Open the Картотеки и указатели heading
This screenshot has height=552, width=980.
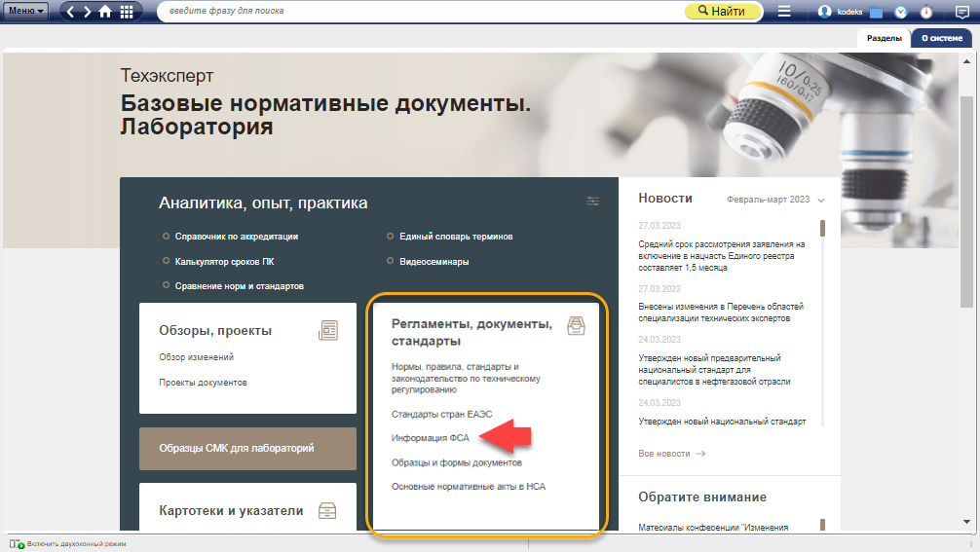231,510
